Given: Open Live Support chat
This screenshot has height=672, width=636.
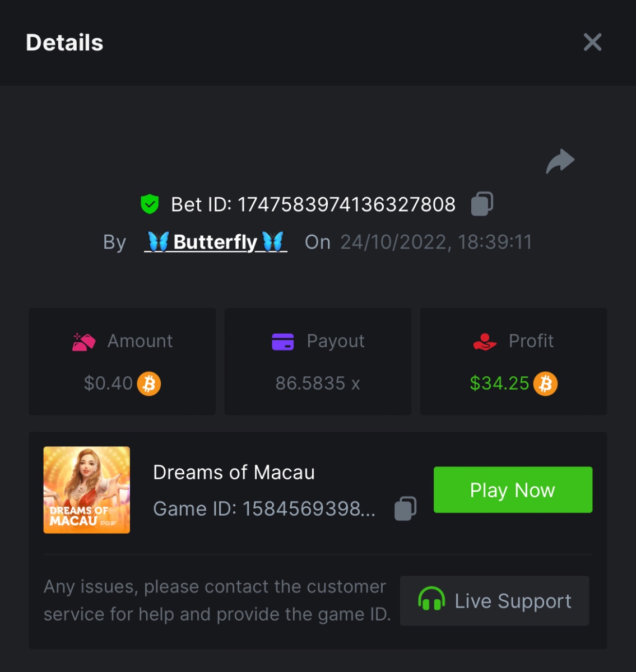Looking at the screenshot, I should [x=494, y=601].
